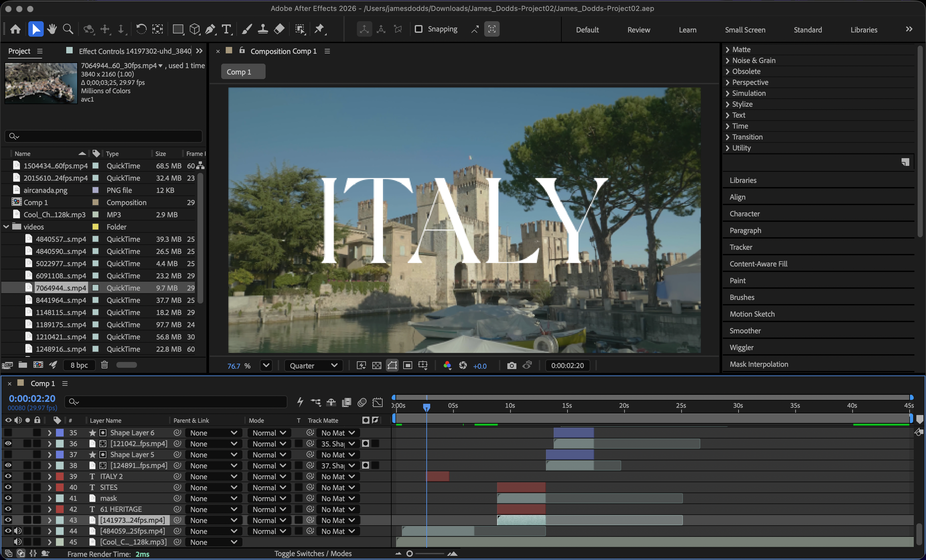Screen dimensions: 926x560
Task: Click the Comp 1 breadcrumb button in viewer
Action: point(243,72)
